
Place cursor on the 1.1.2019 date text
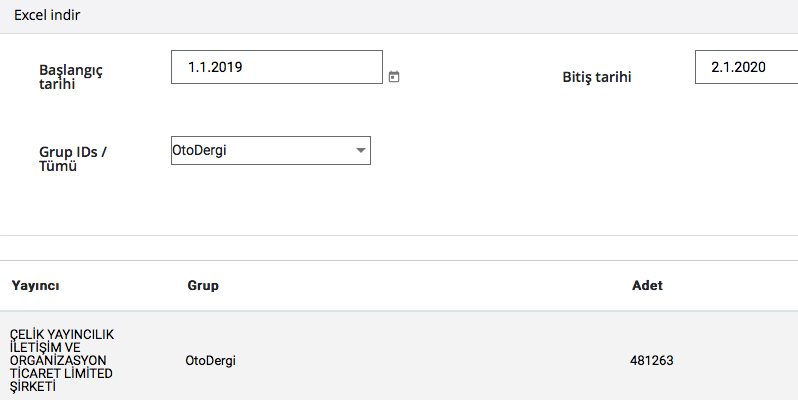pyautogui.click(x=216, y=67)
